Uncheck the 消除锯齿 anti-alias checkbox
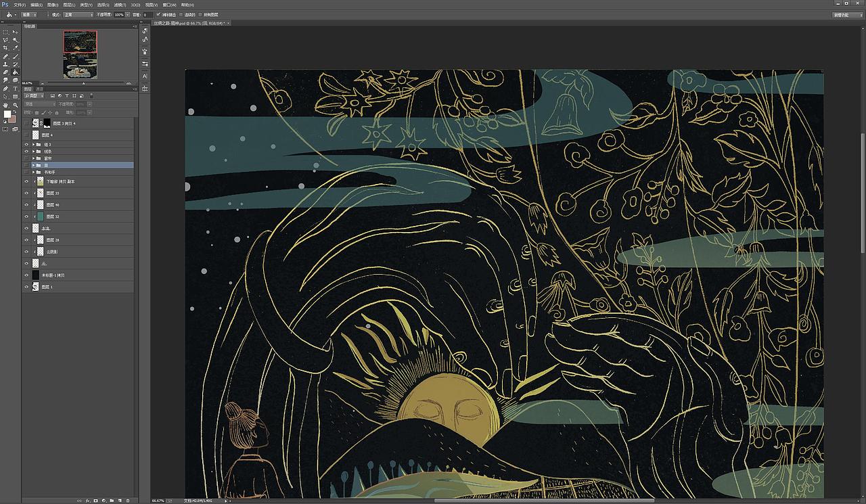The height and width of the screenshot is (504, 866). (158, 14)
